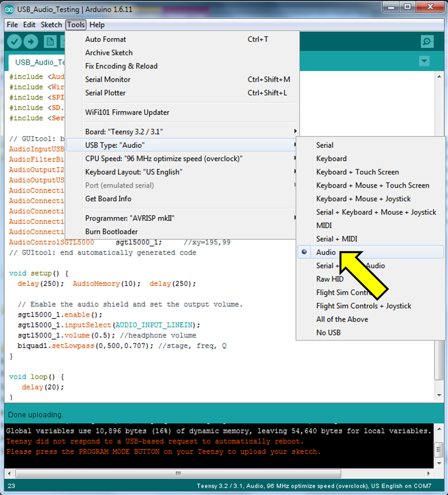Maximize the Arduino window
The height and width of the screenshot is (495, 448).
pyautogui.click(x=407, y=7)
